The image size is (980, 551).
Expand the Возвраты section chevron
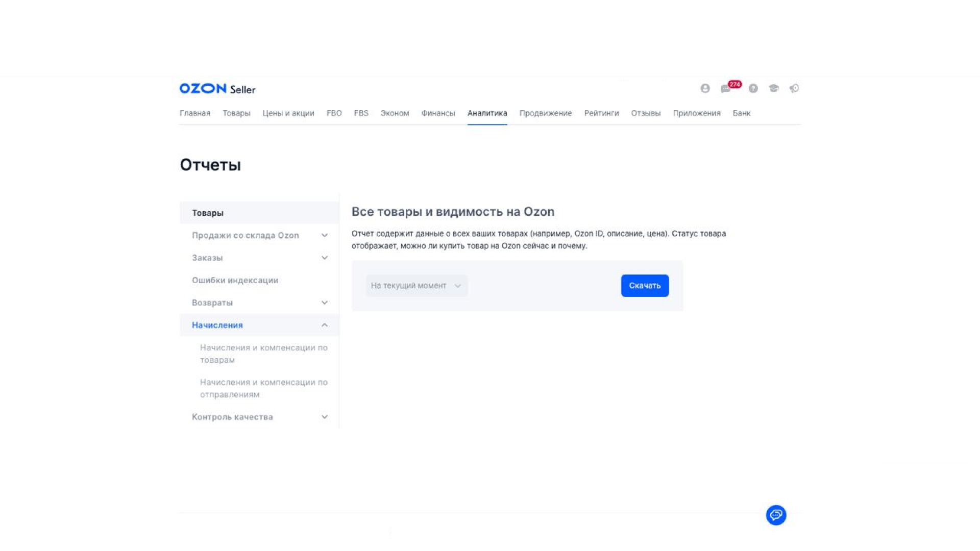(x=325, y=303)
